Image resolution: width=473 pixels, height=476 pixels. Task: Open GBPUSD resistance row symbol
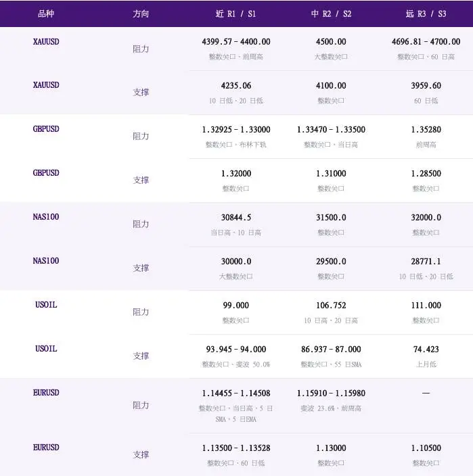(x=46, y=129)
